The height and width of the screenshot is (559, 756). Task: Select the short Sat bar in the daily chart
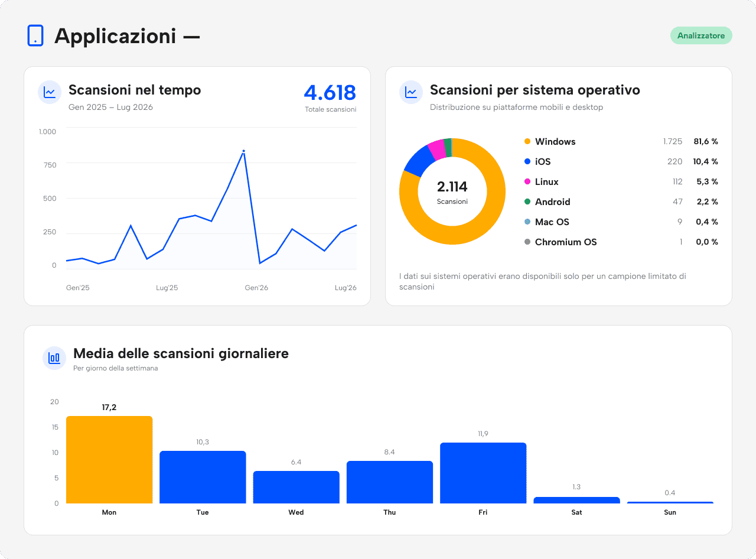[577, 500]
